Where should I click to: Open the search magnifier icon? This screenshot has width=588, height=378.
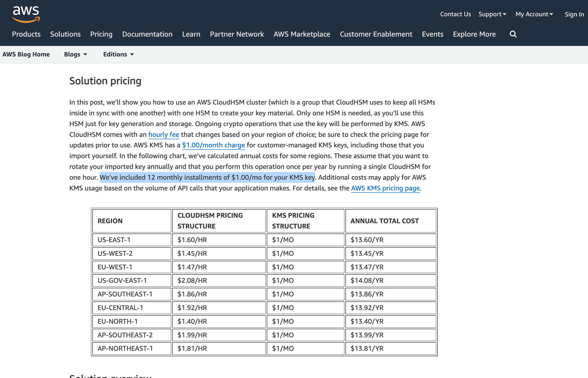pos(513,34)
